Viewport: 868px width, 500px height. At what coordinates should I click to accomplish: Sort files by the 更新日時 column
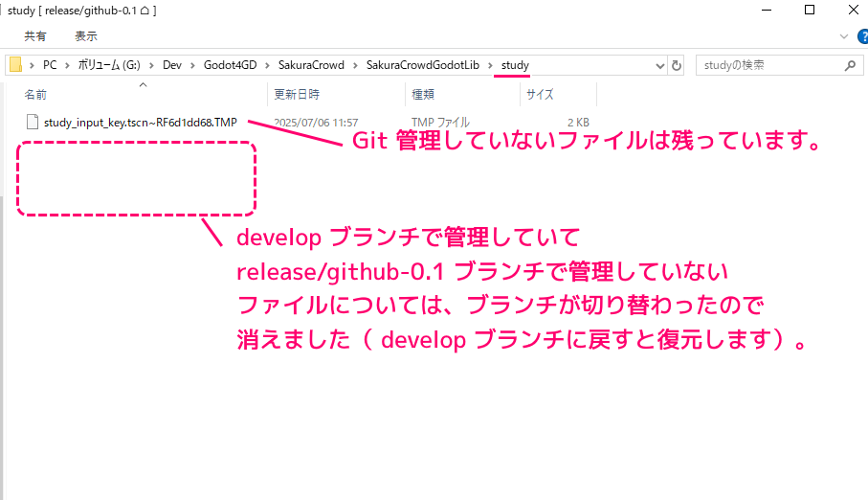(297, 95)
